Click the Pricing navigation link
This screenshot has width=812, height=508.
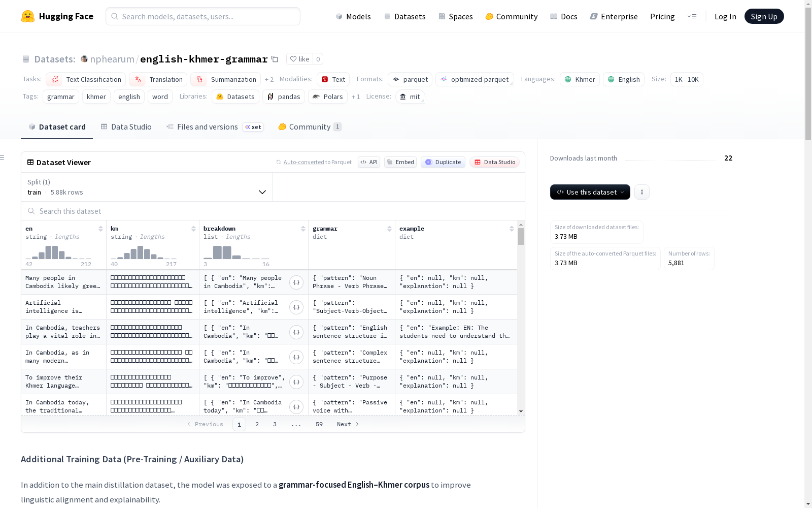pyautogui.click(x=662, y=16)
